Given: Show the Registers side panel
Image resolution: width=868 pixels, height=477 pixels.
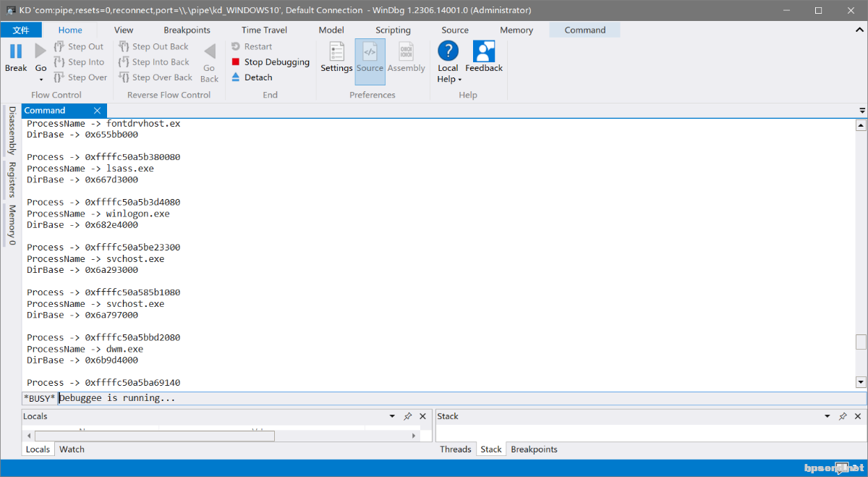Looking at the screenshot, I should click(12, 180).
